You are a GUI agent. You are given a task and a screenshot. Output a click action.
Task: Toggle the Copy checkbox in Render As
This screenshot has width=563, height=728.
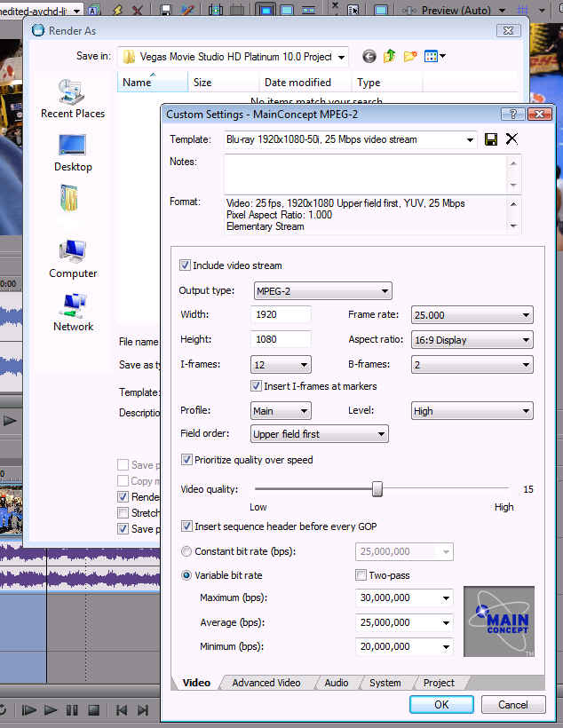[x=123, y=480]
